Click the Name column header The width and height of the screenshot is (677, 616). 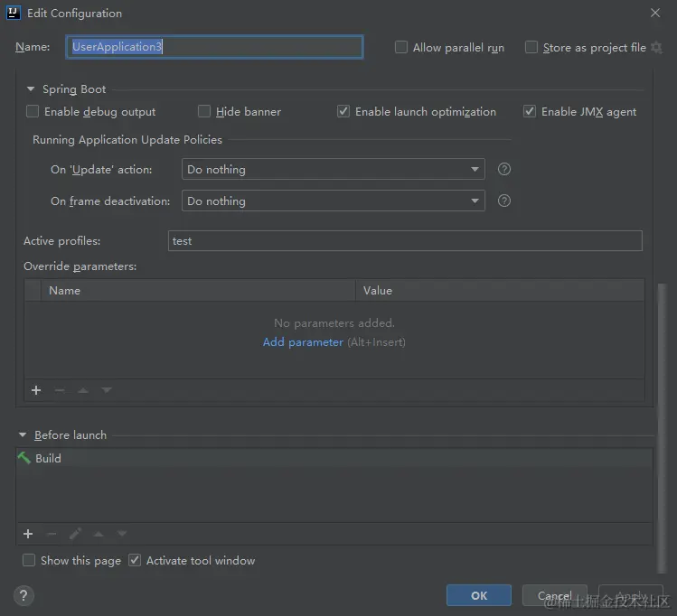tap(198, 290)
